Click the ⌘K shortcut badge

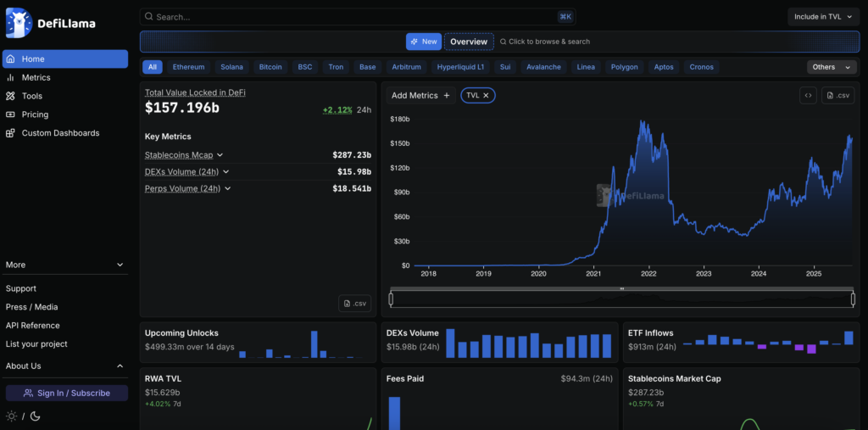[x=565, y=17]
